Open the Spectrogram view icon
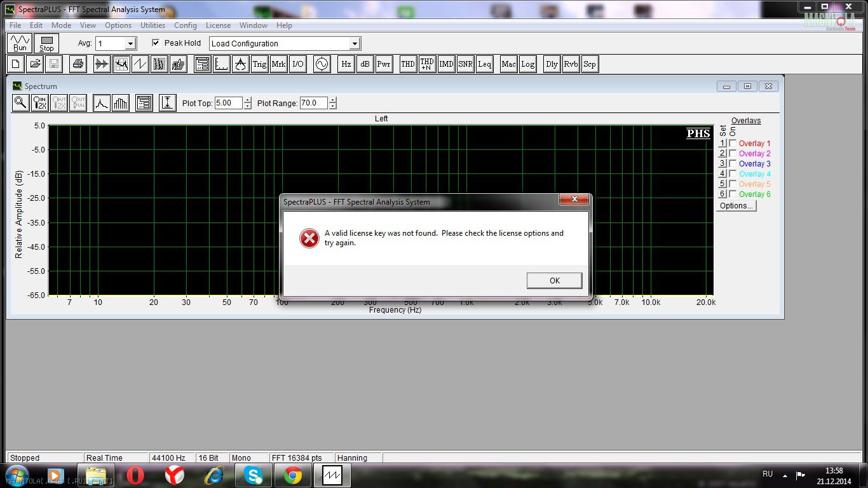868x488 pixels. point(159,64)
